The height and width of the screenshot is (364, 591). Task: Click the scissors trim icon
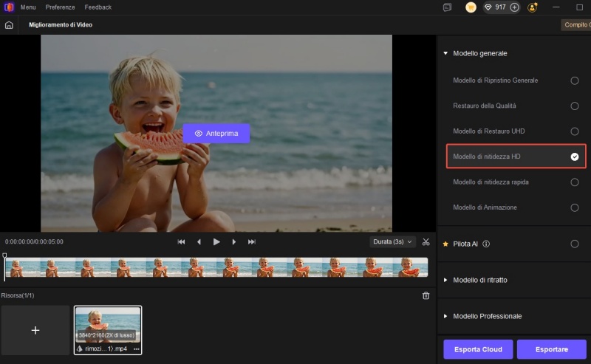pos(426,241)
